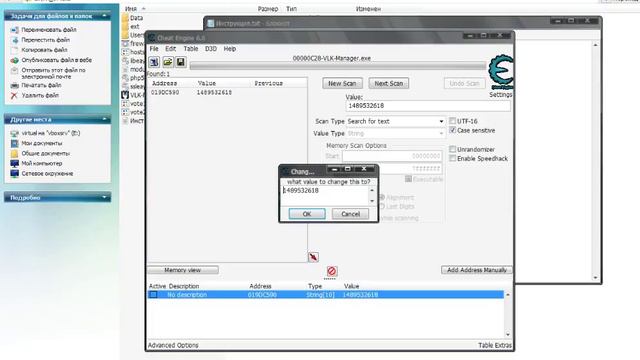Open the virtual drive icon under other places
This screenshot has height=360, width=640.
pos(14,133)
